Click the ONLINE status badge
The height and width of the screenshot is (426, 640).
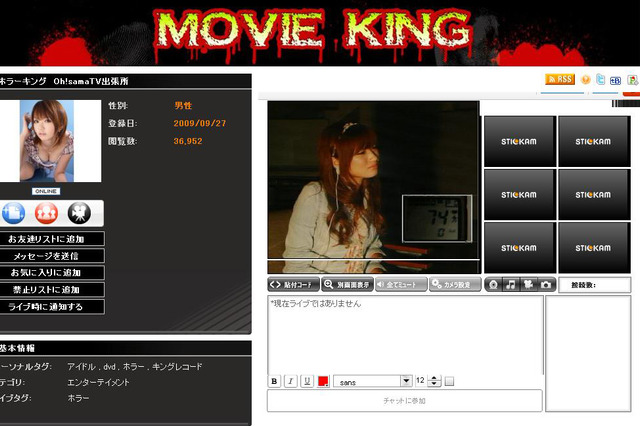[x=46, y=191]
